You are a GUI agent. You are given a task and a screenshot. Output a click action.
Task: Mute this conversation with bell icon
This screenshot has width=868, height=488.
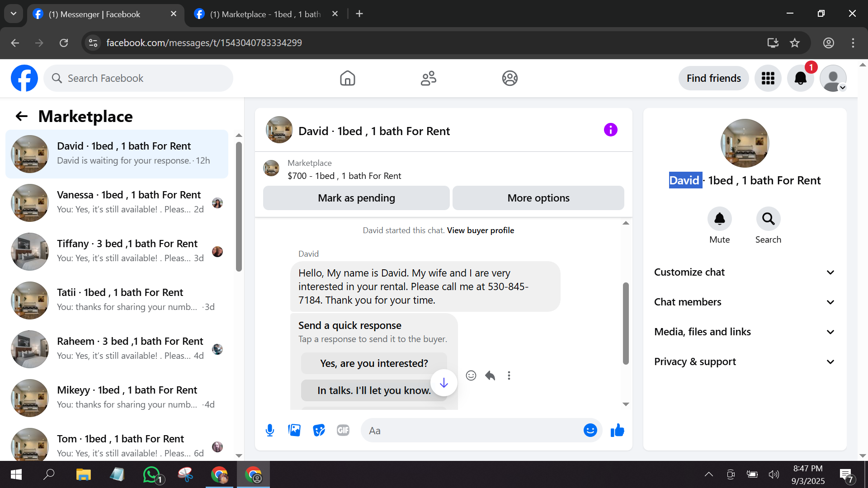720,219
